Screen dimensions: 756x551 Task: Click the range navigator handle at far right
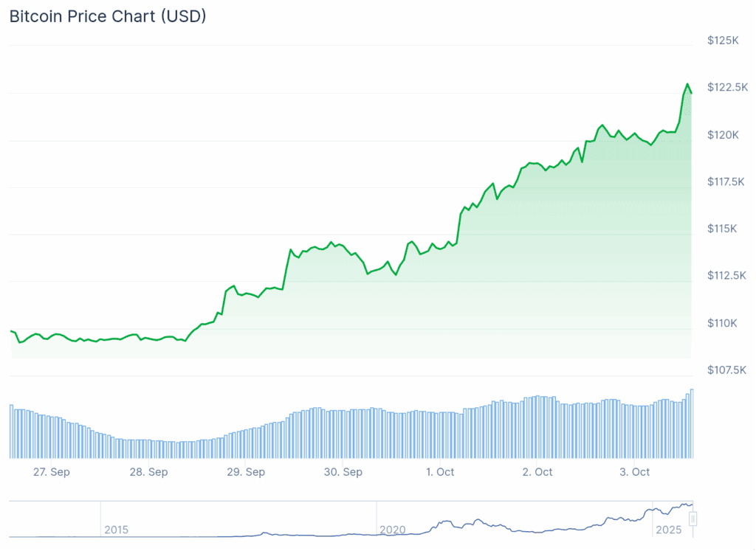point(693,519)
